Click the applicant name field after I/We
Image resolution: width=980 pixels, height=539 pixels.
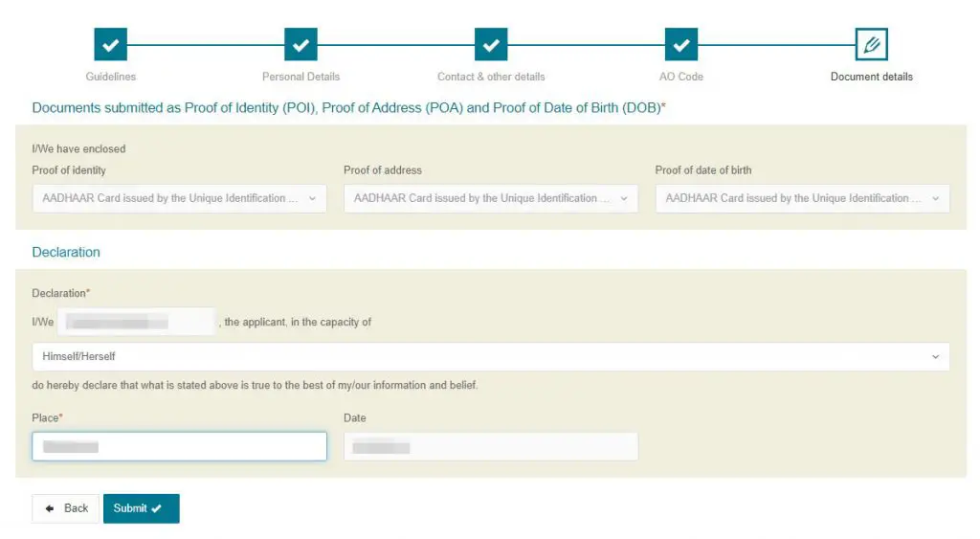coord(136,322)
